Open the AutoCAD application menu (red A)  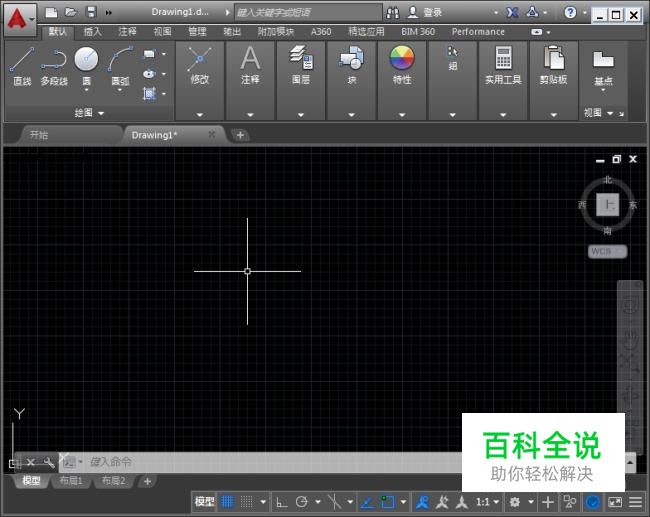pyautogui.click(x=20, y=20)
